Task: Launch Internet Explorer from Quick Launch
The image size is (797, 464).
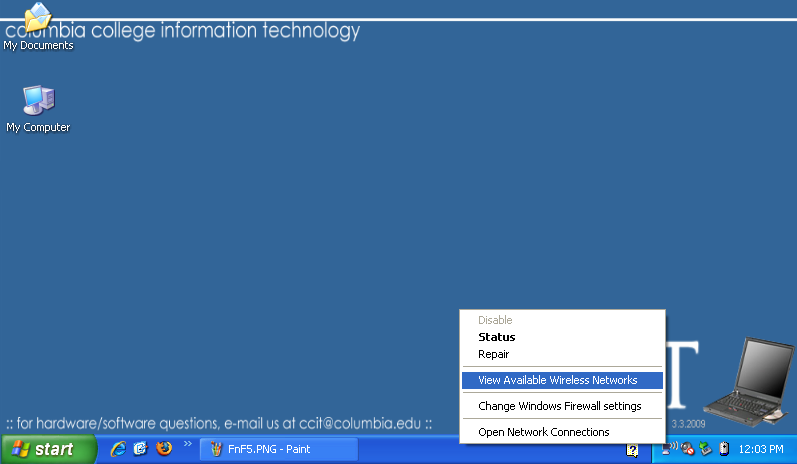Action: tap(118, 449)
